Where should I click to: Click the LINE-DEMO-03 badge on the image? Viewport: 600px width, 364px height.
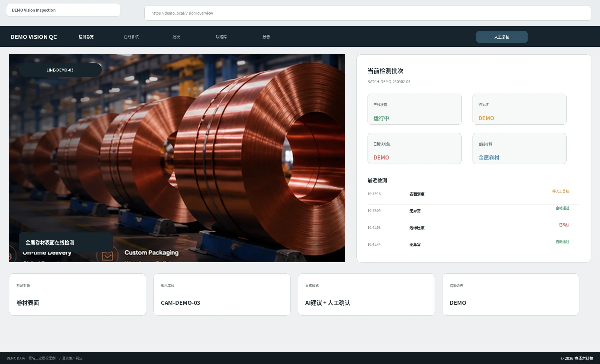click(60, 70)
